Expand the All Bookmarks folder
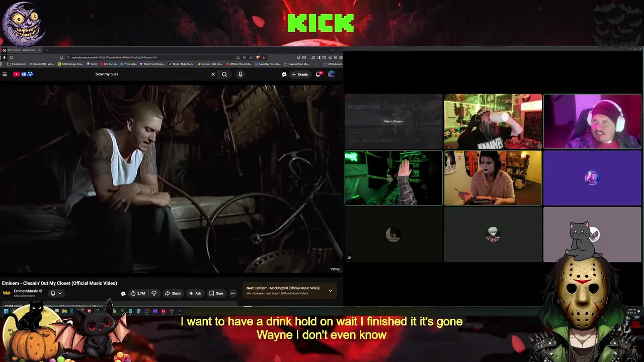This screenshot has width=644, height=362. 333,64
